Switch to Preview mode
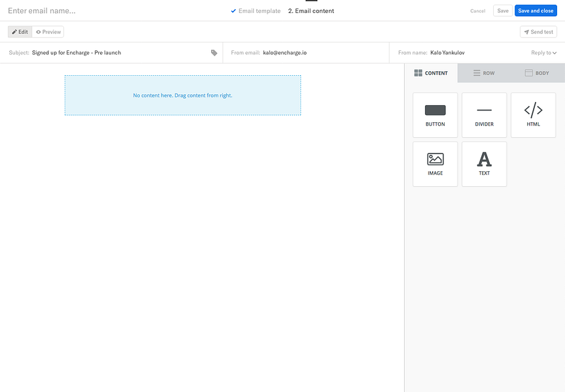This screenshot has width=565, height=392. click(x=48, y=31)
